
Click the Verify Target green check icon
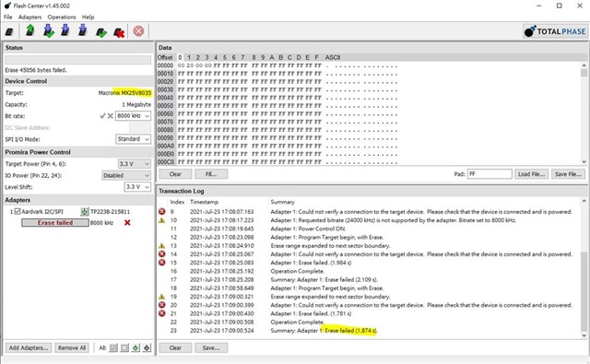pyautogui.click(x=101, y=32)
